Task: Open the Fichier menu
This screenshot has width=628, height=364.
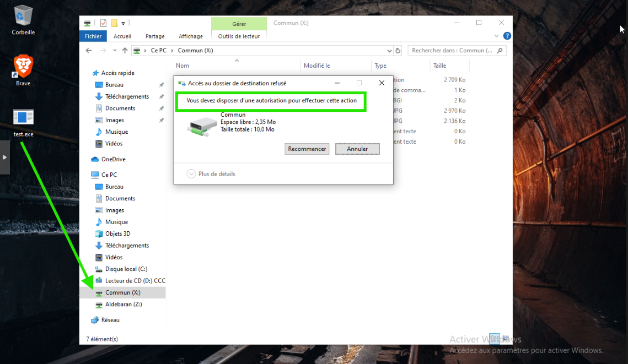Action: tap(93, 36)
